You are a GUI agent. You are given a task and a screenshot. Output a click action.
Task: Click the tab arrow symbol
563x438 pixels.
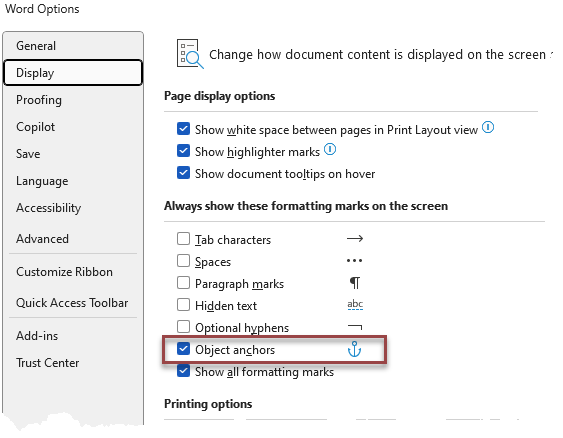355,239
